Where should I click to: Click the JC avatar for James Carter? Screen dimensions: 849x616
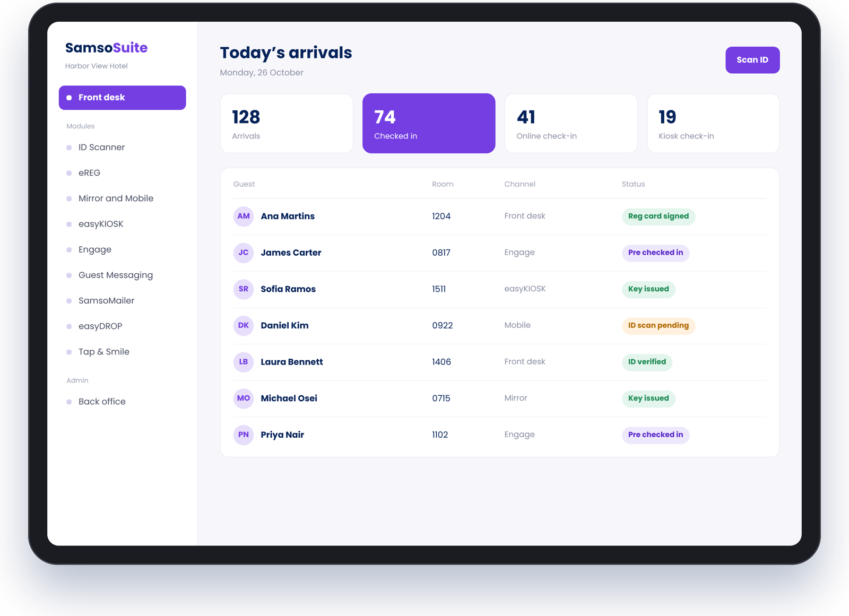(244, 253)
